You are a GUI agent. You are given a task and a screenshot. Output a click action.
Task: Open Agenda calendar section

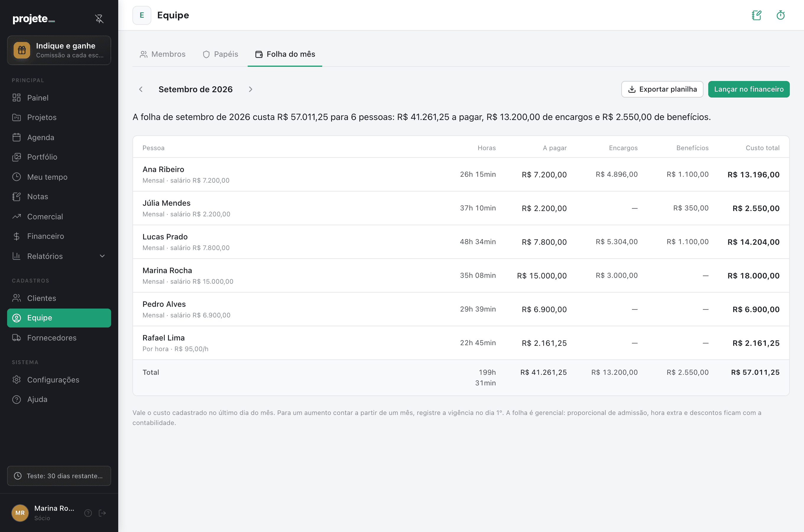[x=59, y=137]
